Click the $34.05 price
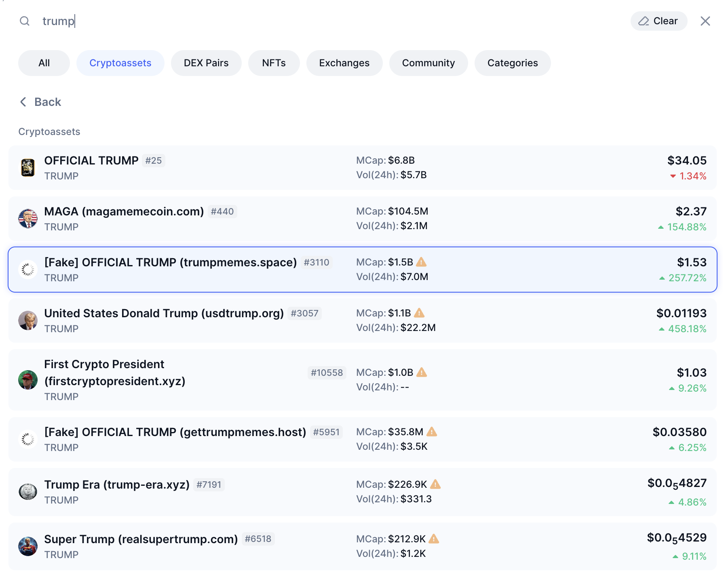This screenshot has height=588, width=726. (x=687, y=160)
